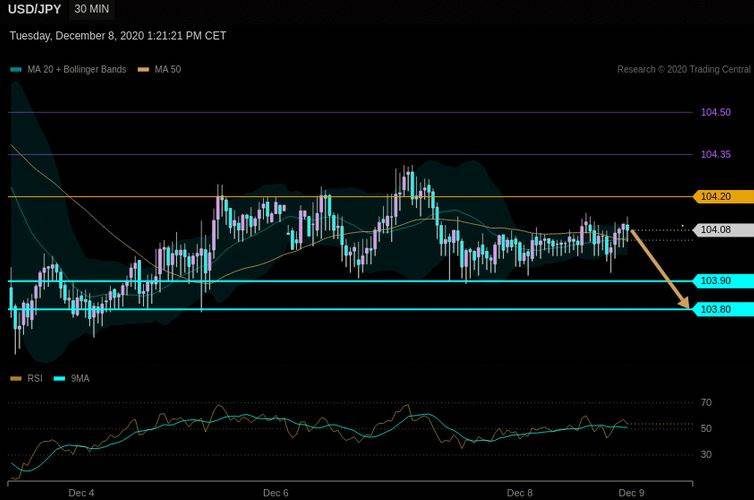Screen dimensions: 754x500
Task: Click the RSI 70 level label
Action: (x=706, y=402)
